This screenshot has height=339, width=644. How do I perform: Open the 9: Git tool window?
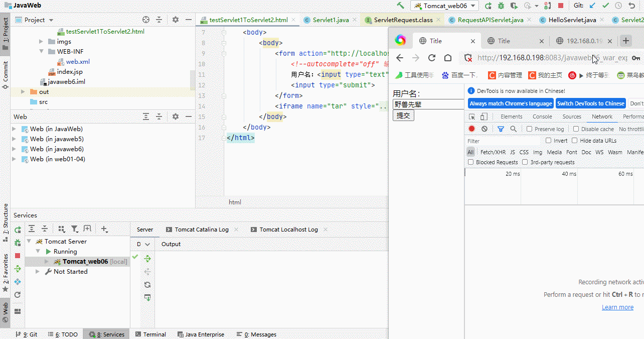[x=27, y=334]
